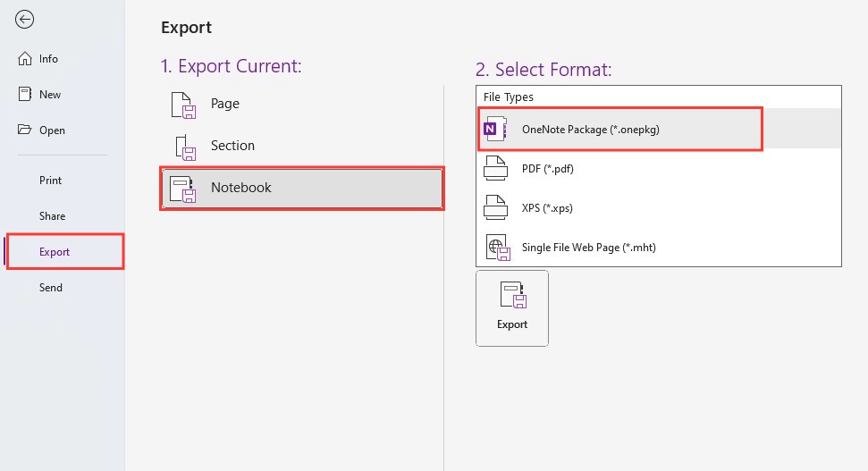
Task: Click the Single File Web Page icon
Action: [x=498, y=248]
